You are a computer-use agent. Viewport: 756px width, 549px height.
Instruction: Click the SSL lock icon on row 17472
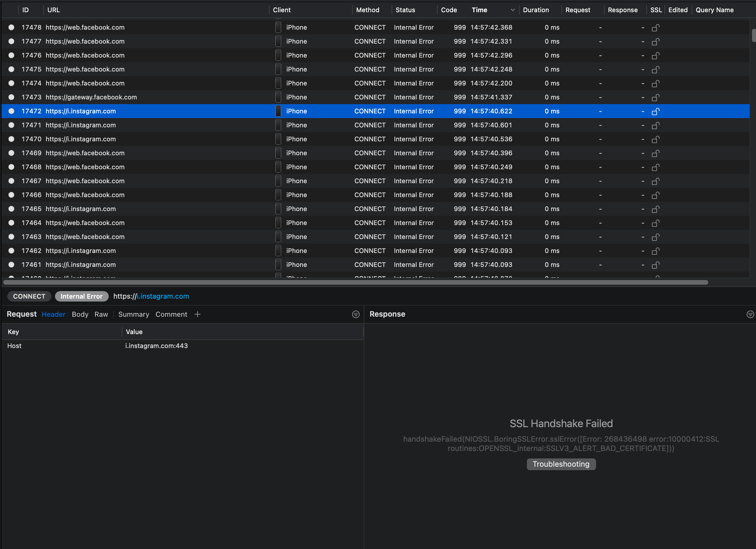coord(655,111)
